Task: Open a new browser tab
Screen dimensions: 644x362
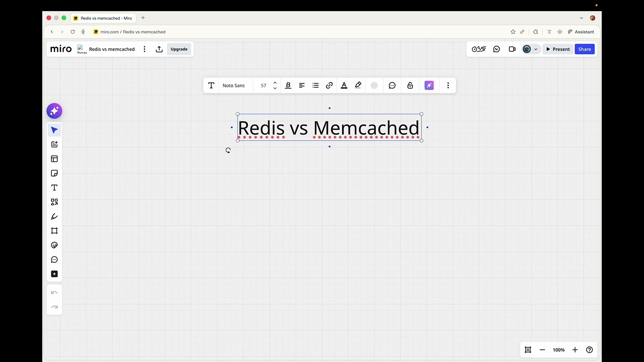Action: [x=143, y=18]
